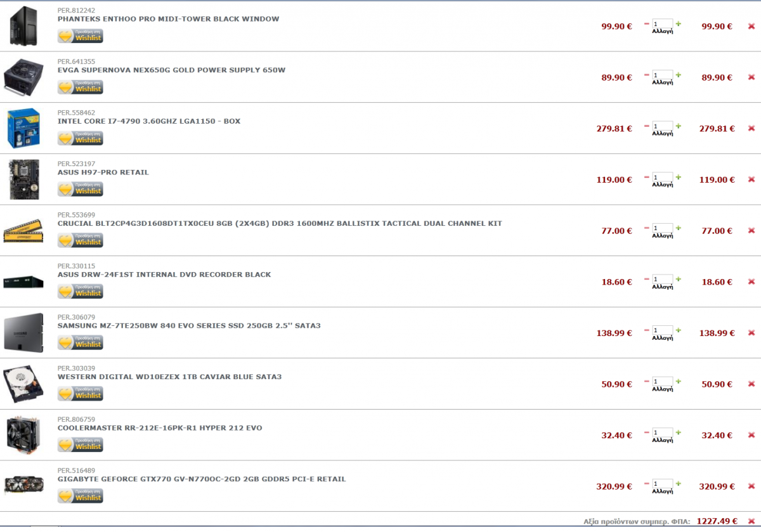The height and width of the screenshot is (532, 761).
Task: Remove Phanteks Enthoo Pro case from cart
Action: [x=751, y=27]
